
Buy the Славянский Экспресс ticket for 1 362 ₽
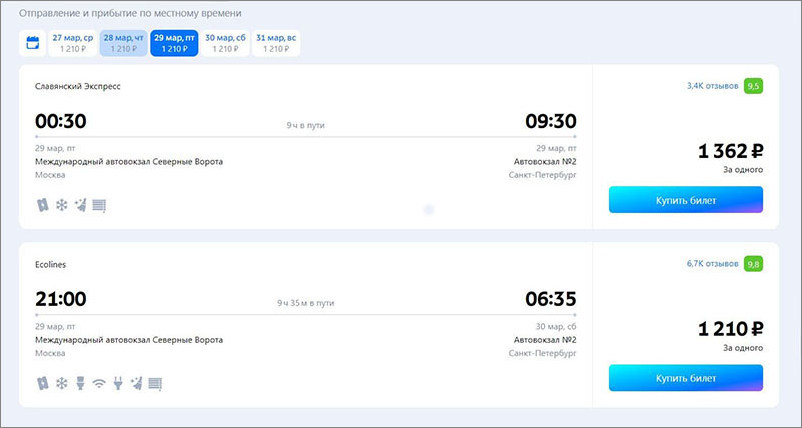[685, 200]
